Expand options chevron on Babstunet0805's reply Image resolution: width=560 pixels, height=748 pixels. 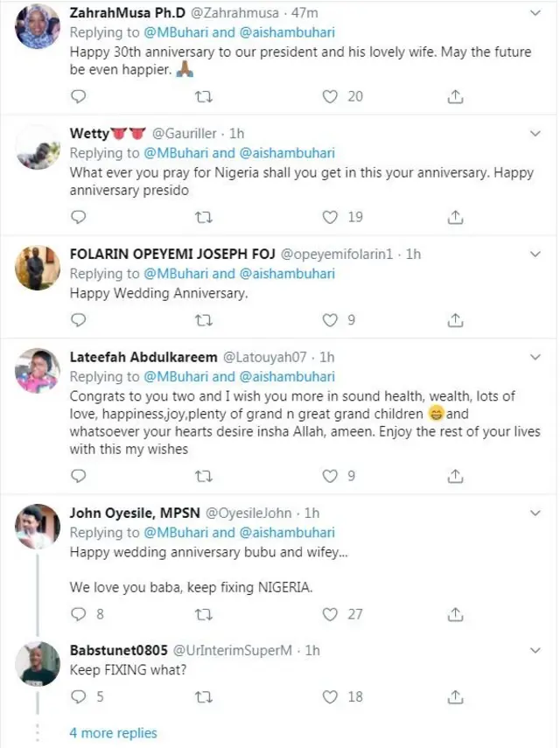(x=535, y=650)
